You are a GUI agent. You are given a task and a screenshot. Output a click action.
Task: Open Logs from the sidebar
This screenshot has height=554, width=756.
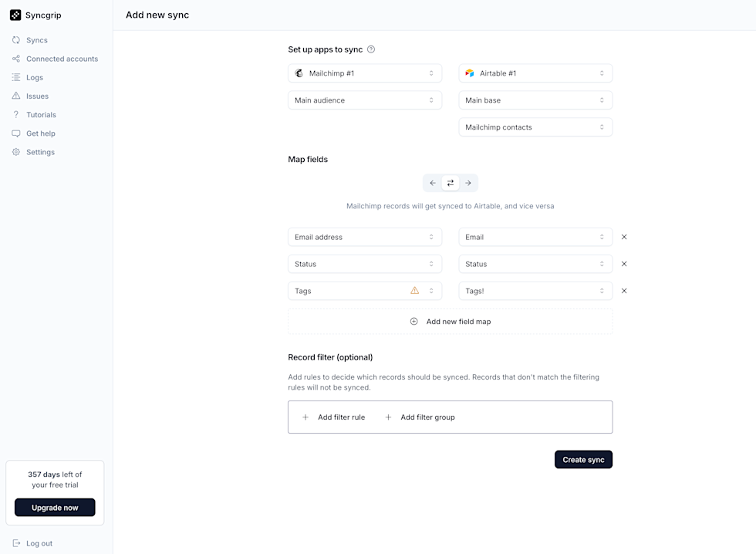[x=16, y=77]
